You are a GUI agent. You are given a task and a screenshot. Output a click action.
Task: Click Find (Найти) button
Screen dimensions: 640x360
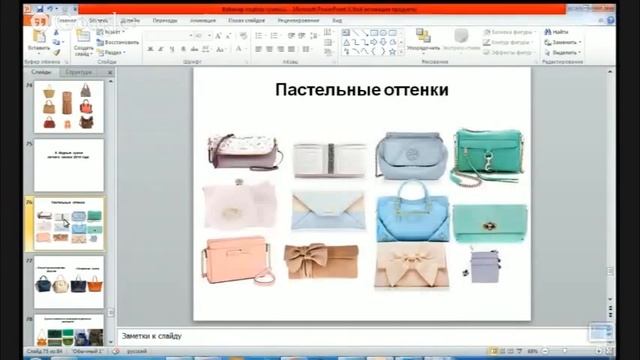coord(556,32)
